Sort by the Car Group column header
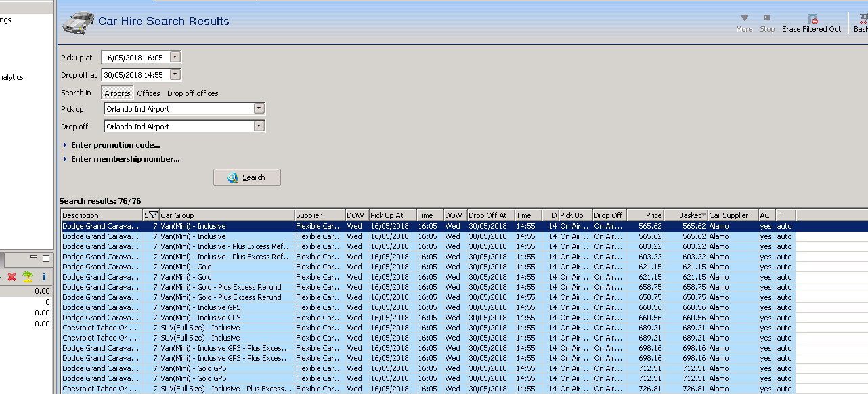The width and height of the screenshot is (868, 394). 226,215
